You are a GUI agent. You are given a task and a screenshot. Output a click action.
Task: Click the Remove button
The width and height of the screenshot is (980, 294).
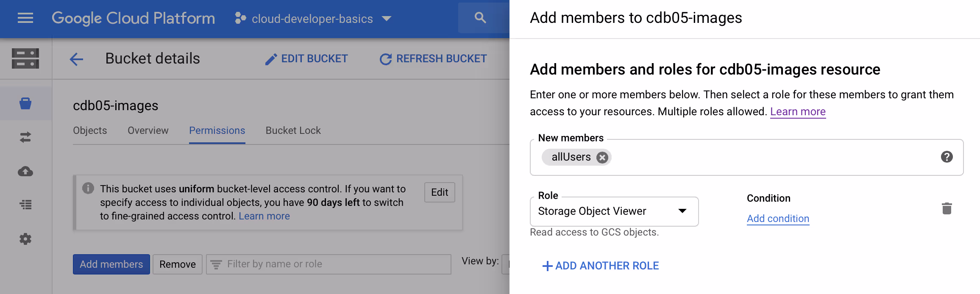coord(178,264)
